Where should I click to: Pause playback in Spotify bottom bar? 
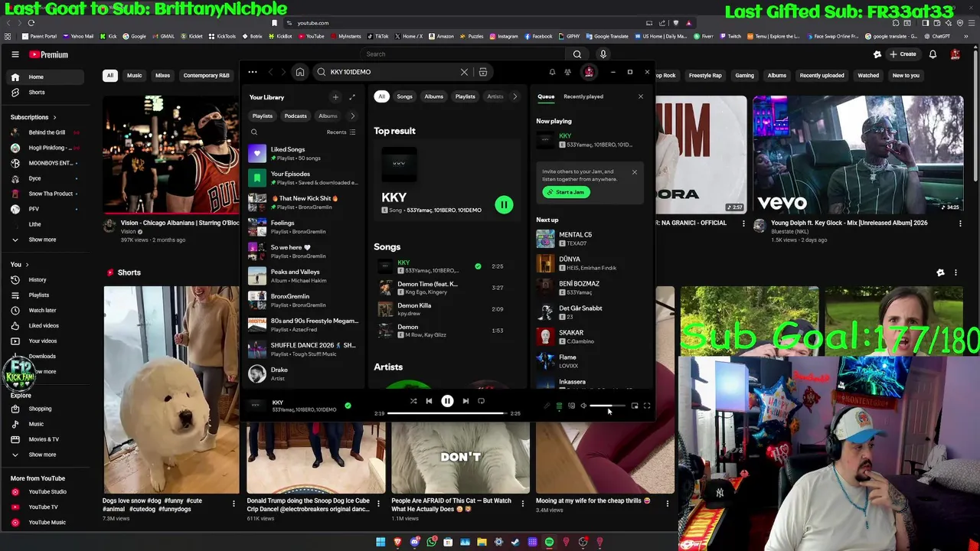pos(447,401)
